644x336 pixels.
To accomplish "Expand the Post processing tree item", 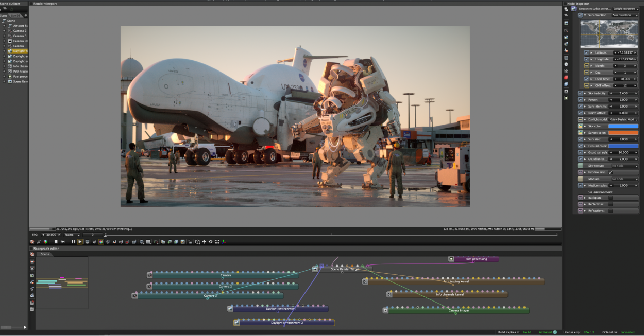I will pos(4,76).
